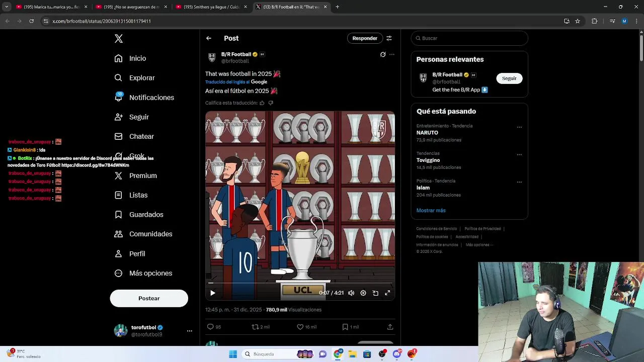Enter video fullscreen

(x=387, y=293)
